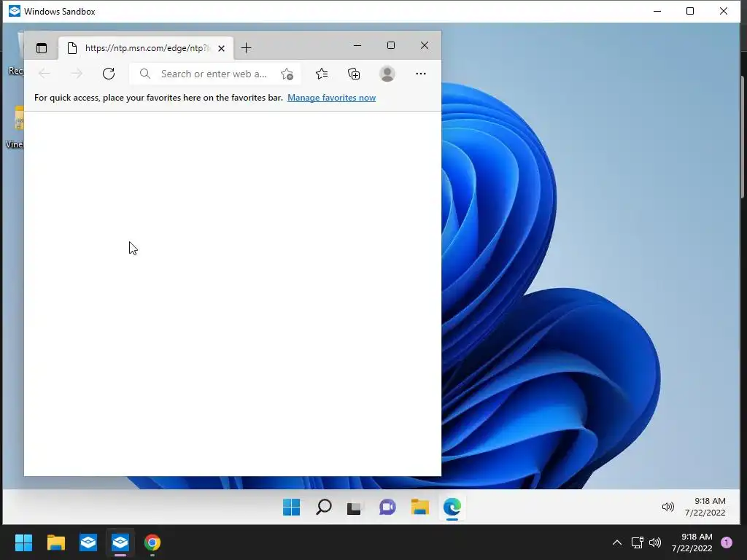Viewport: 747px width, 560px height.
Task: Click the host taskbar clock and date
Action: click(692, 542)
